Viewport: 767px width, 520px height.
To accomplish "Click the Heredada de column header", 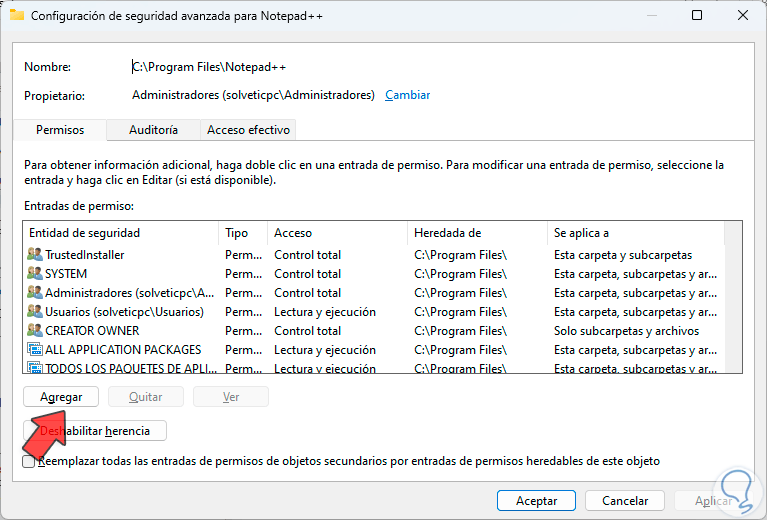I will [x=476, y=233].
